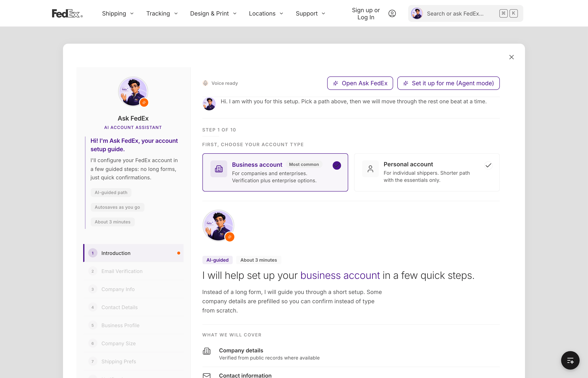The height and width of the screenshot is (378, 588).
Task: Close the account setup dialog
Action: pyautogui.click(x=511, y=57)
